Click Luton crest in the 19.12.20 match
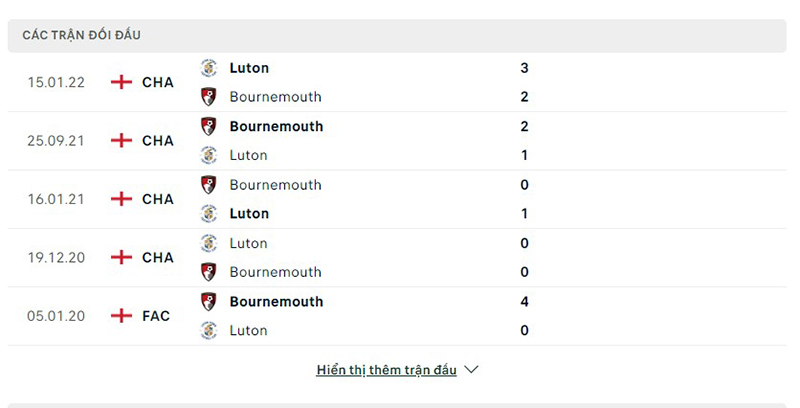Viewport: 800px width, 408px height. tap(209, 243)
